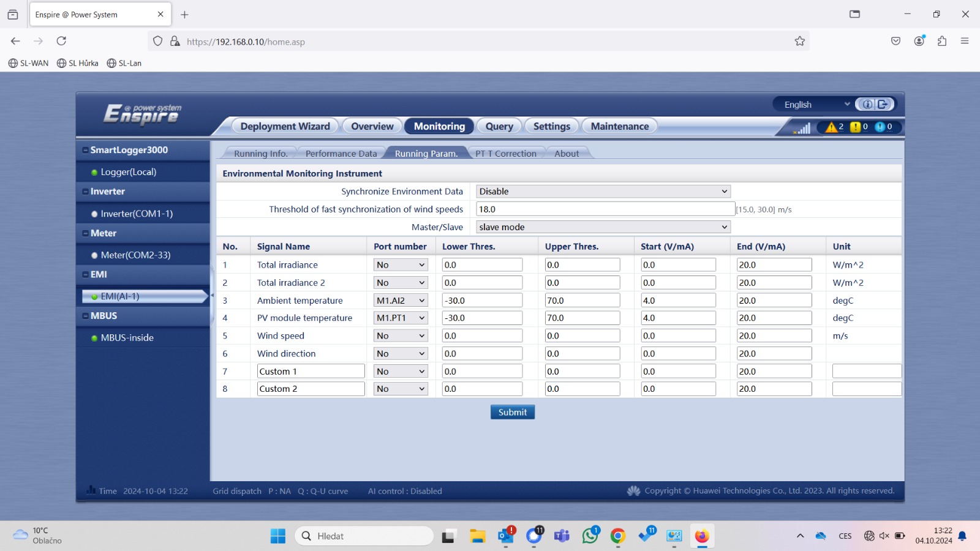The height and width of the screenshot is (551, 980).
Task: Open Master/Slave mode dropdown
Action: pos(603,227)
